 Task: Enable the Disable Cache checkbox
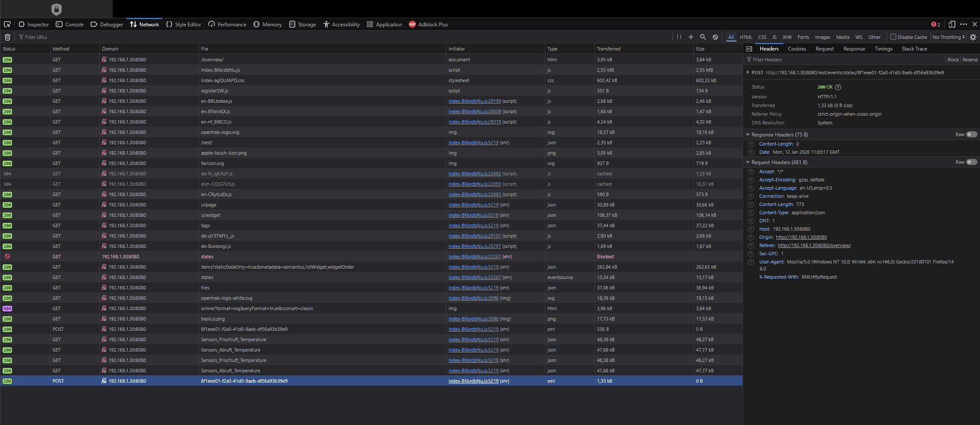click(x=893, y=37)
